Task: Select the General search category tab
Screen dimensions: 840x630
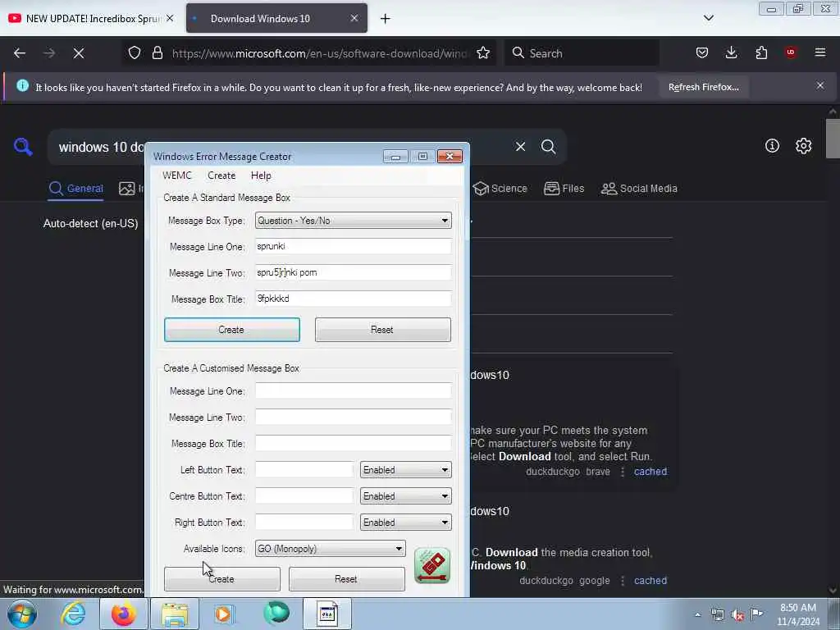Action: click(76, 189)
